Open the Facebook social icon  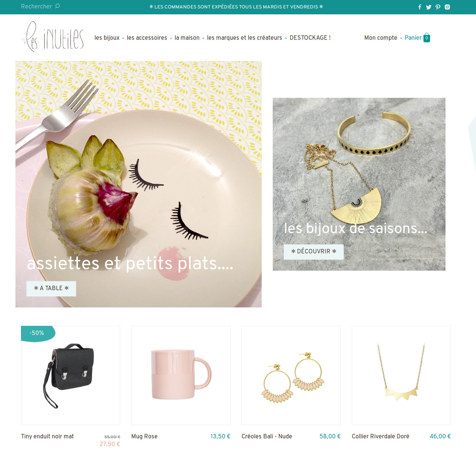(420, 7)
